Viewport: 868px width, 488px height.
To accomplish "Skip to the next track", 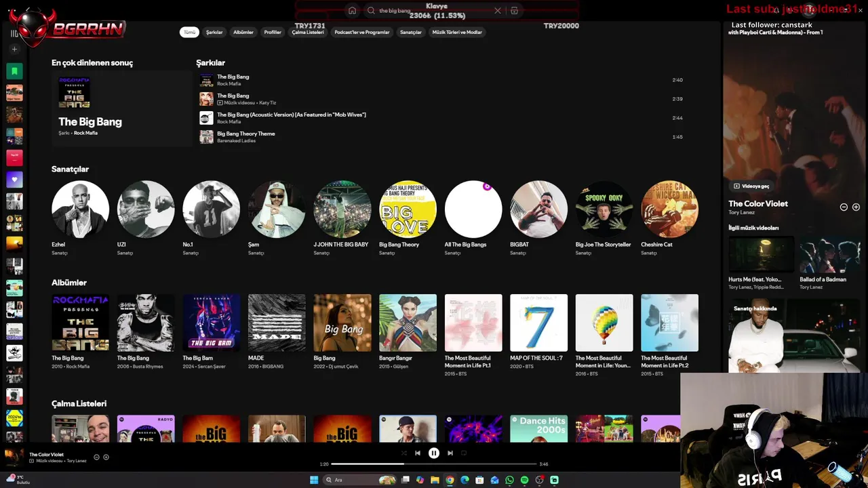I will [x=450, y=453].
